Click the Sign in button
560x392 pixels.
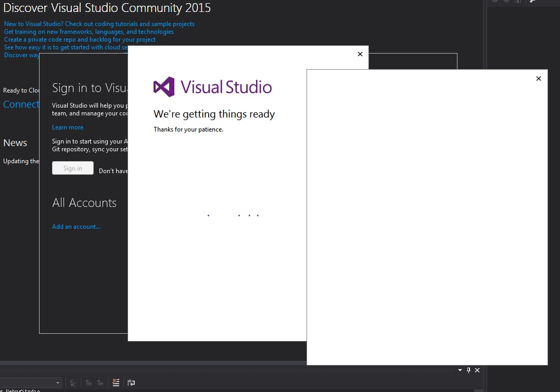[72, 167]
